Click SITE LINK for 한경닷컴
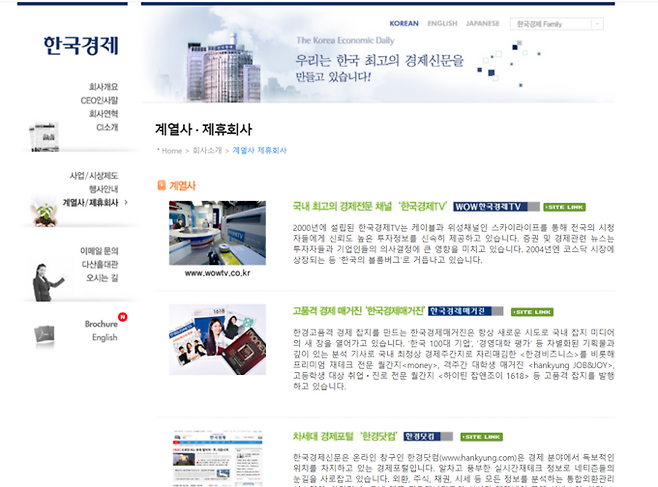 click(481, 437)
